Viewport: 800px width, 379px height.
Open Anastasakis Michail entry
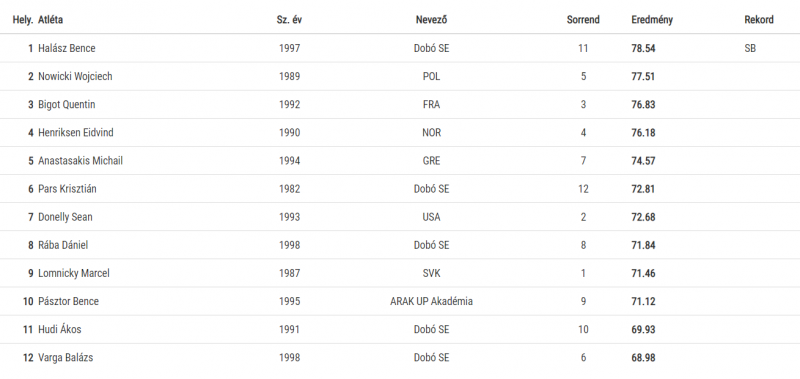click(x=81, y=161)
